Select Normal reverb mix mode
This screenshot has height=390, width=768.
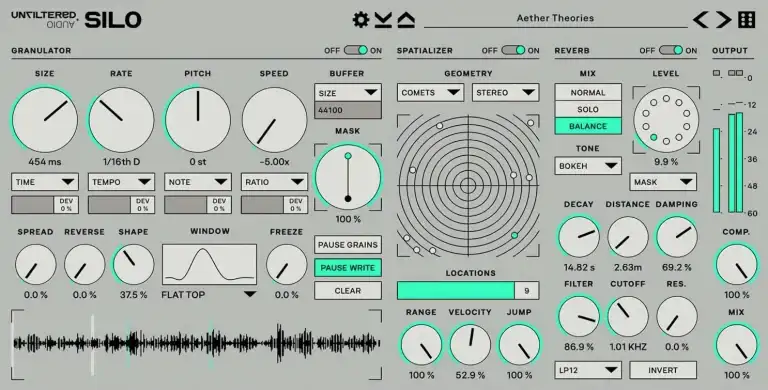point(588,92)
